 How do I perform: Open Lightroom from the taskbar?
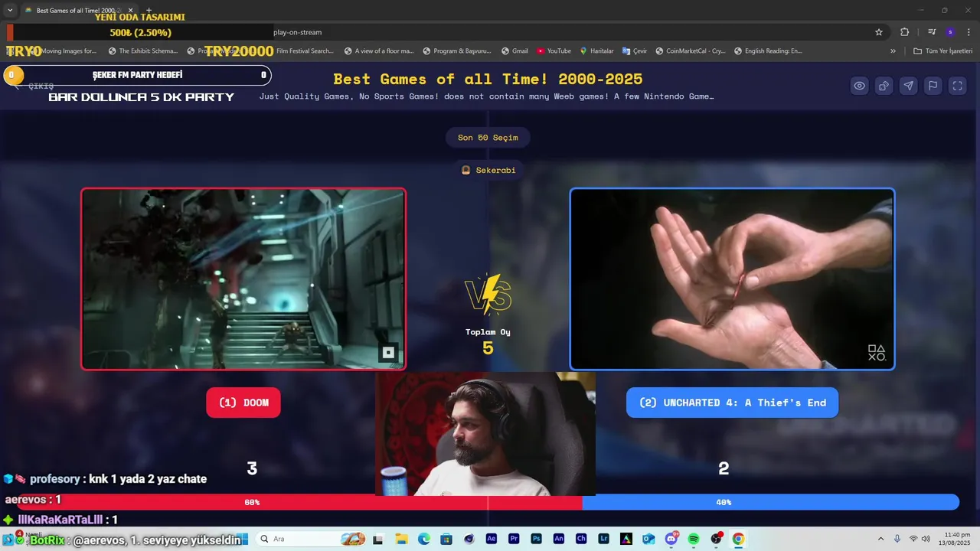604,539
